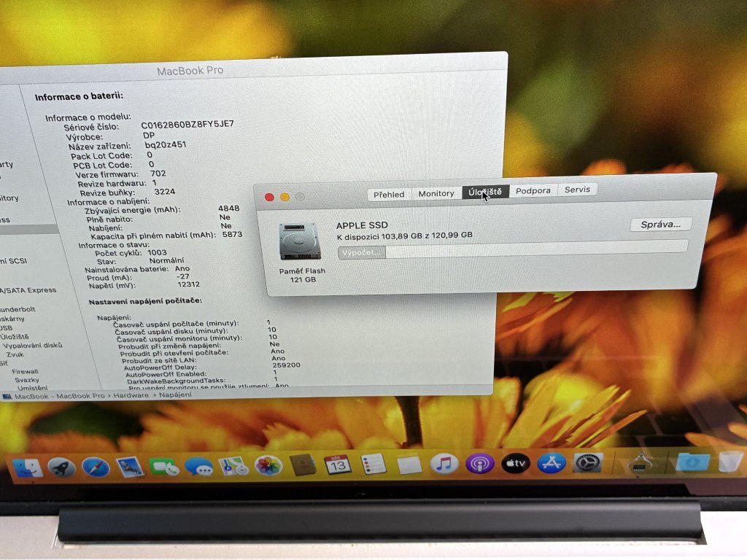The width and height of the screenshot is (747, 560).
Task: Select SATA Express entry in sidebar
Action: click(x=28, y=290)
